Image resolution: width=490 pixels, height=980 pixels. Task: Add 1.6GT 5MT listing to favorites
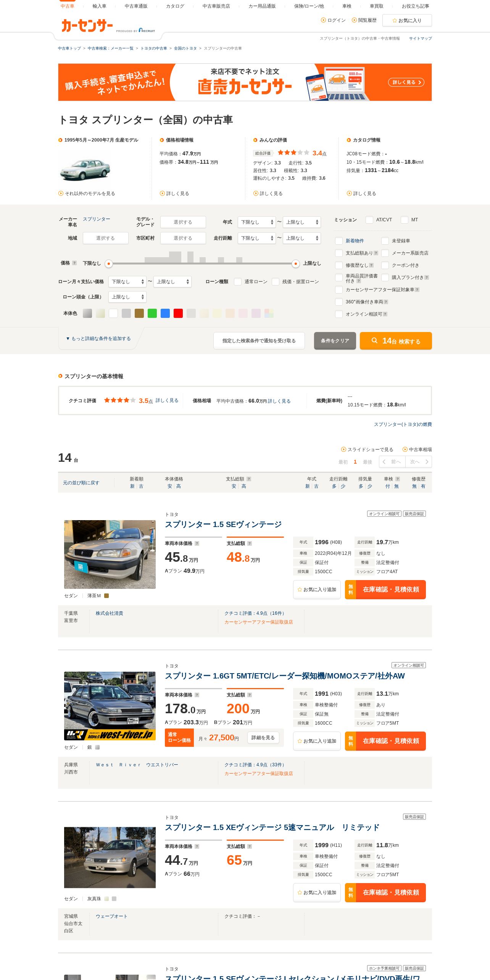tap(317, 741)
